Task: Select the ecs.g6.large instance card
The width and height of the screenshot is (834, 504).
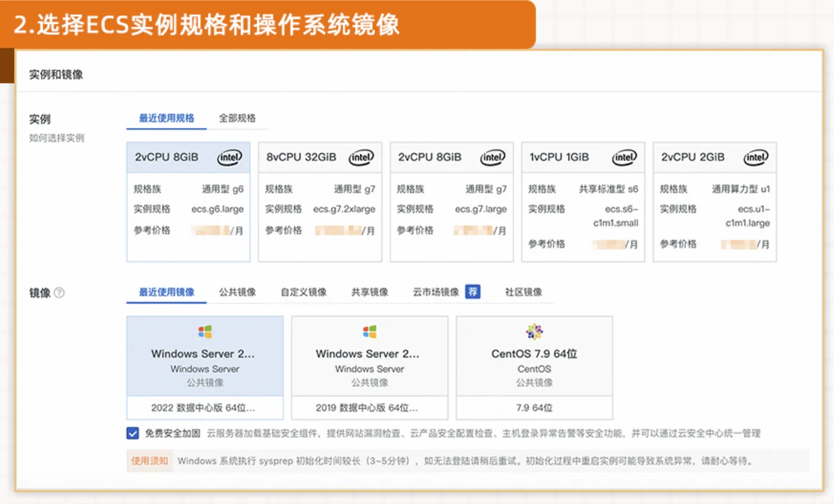Action: [x=188, y=202]
